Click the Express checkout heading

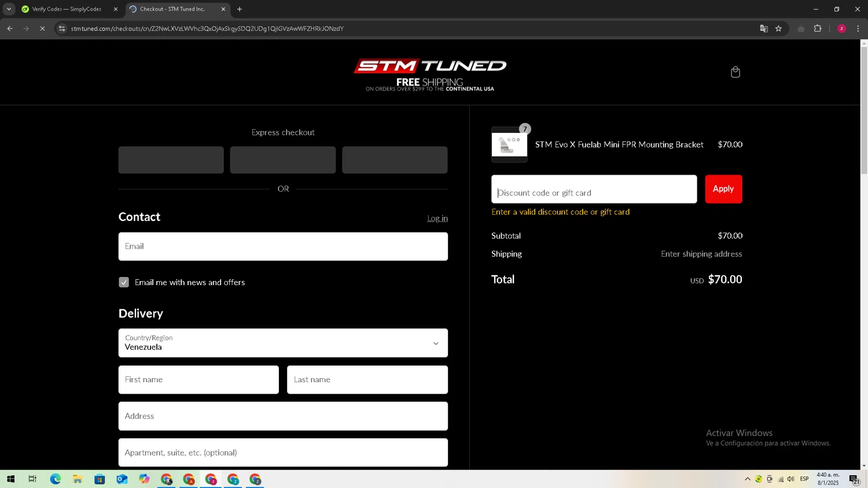[283, 132]
